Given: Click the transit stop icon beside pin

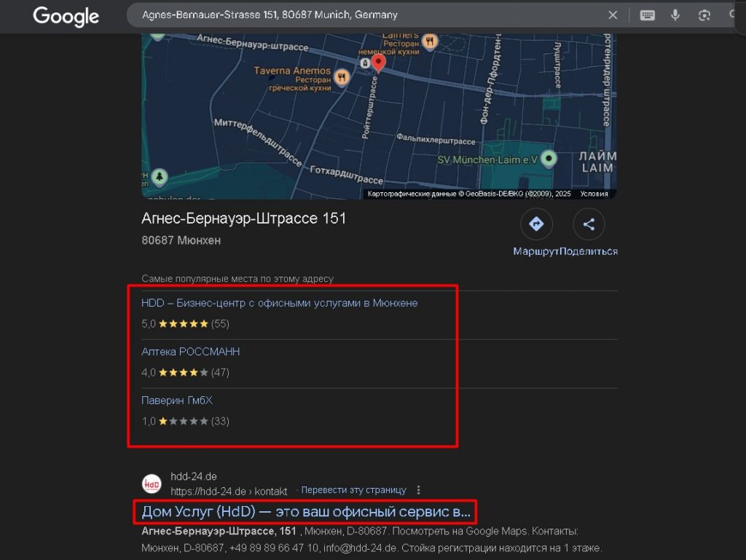Looking at the screenshot, I should click(x=365, y=63).
